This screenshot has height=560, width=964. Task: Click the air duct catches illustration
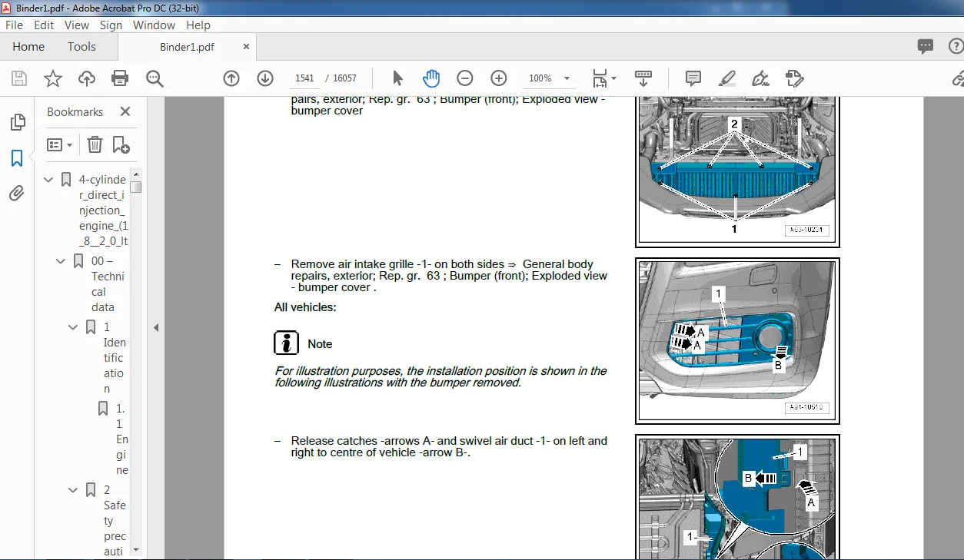[x=737, y=498]
